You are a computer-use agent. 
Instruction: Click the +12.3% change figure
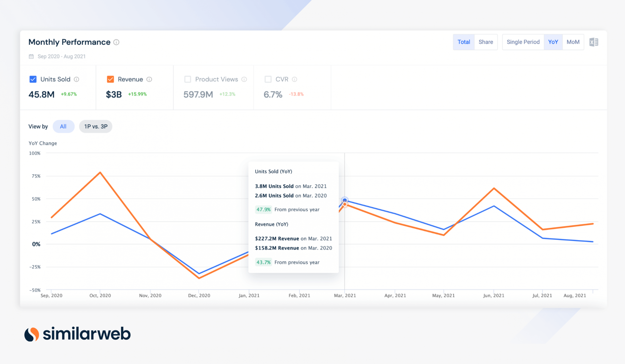pos(228,94)
